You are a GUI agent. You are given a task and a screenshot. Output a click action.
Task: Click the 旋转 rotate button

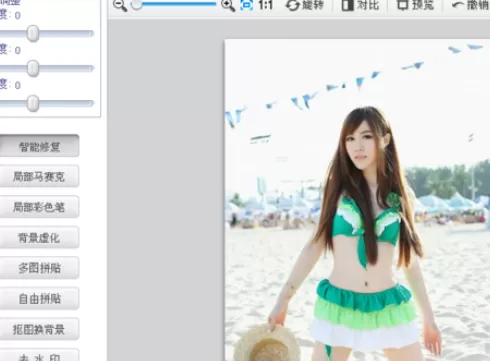tap(305, 5)
